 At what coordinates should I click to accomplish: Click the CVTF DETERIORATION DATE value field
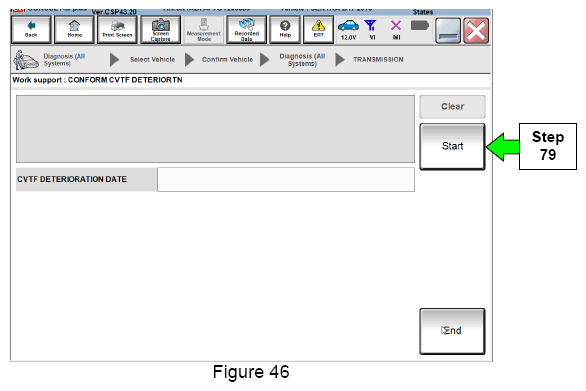[x=286, y=179]
